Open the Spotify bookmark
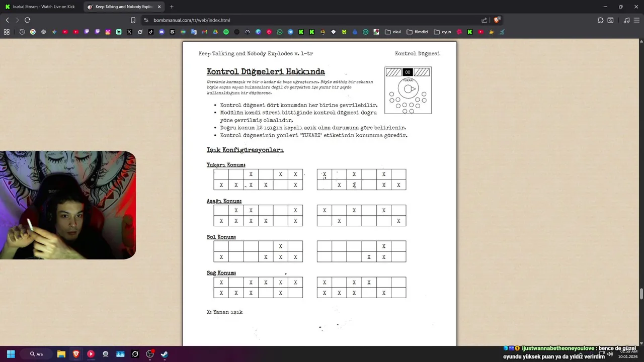This screenshot has width=644, height=362. tap(226, 32)
